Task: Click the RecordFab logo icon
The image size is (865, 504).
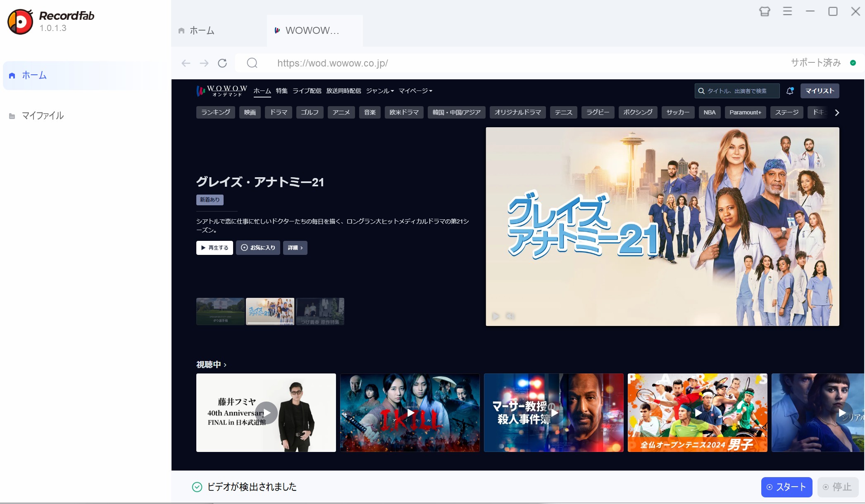Action: [x=20, y=21]
